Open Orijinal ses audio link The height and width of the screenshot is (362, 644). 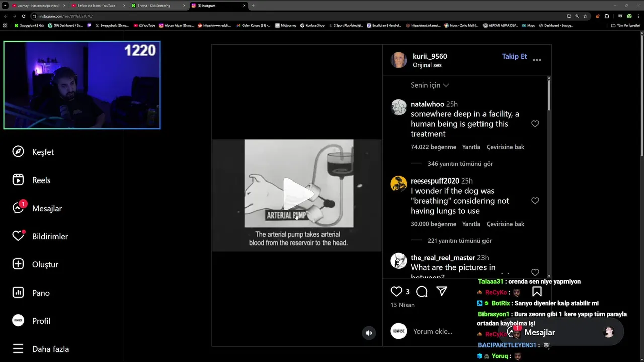[x=427, y=65]
